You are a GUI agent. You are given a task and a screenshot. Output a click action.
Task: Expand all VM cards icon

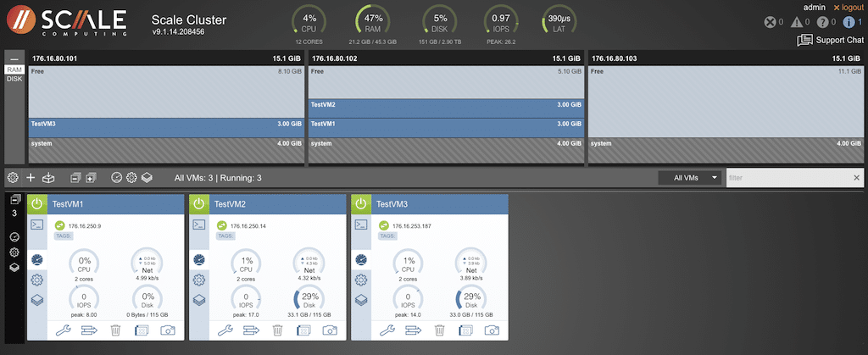(91, 178)
